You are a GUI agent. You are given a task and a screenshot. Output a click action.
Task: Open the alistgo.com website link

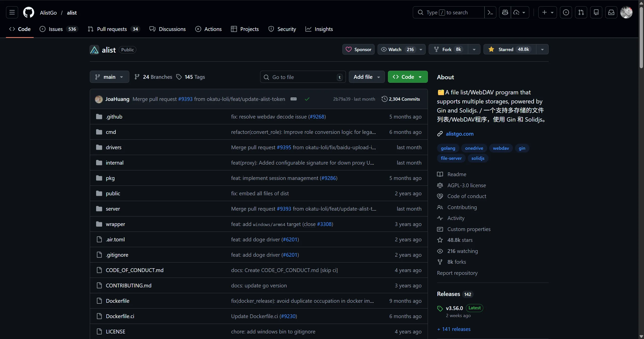pos(459,134)
